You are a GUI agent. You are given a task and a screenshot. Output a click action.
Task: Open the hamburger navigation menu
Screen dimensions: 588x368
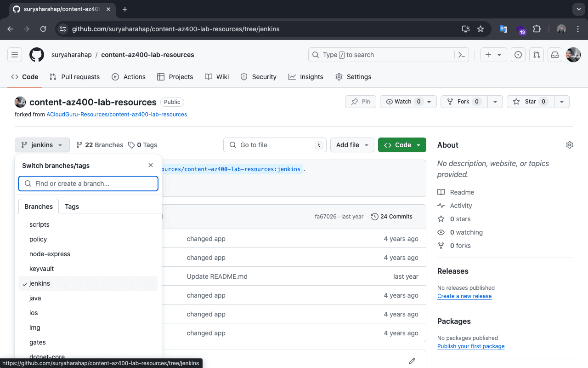tap(15, 55)
